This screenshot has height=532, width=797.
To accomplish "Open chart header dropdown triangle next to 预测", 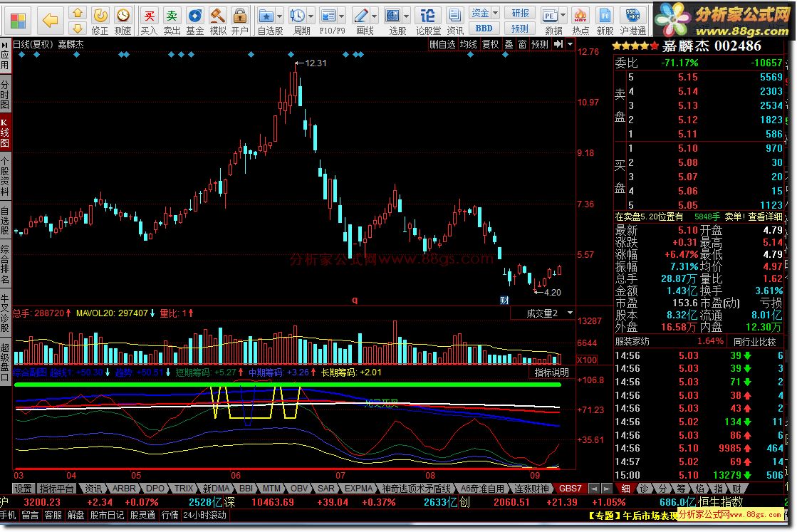I will point(571,44).
